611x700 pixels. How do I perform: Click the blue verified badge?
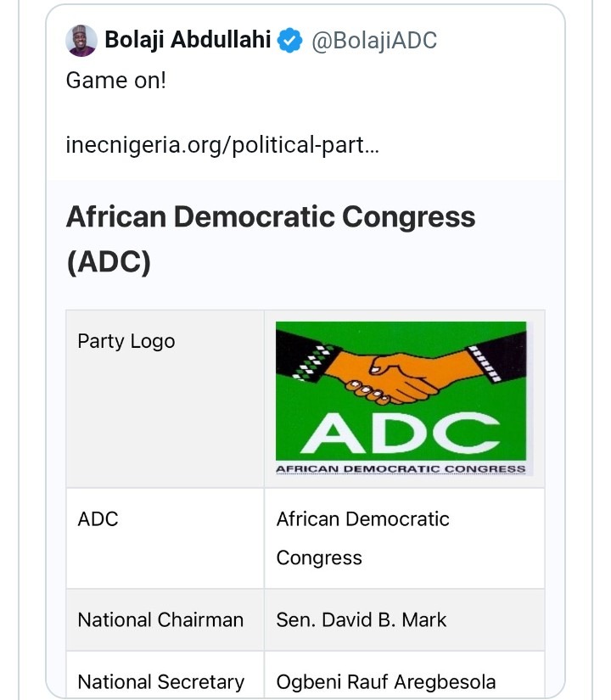coord(291,41)
